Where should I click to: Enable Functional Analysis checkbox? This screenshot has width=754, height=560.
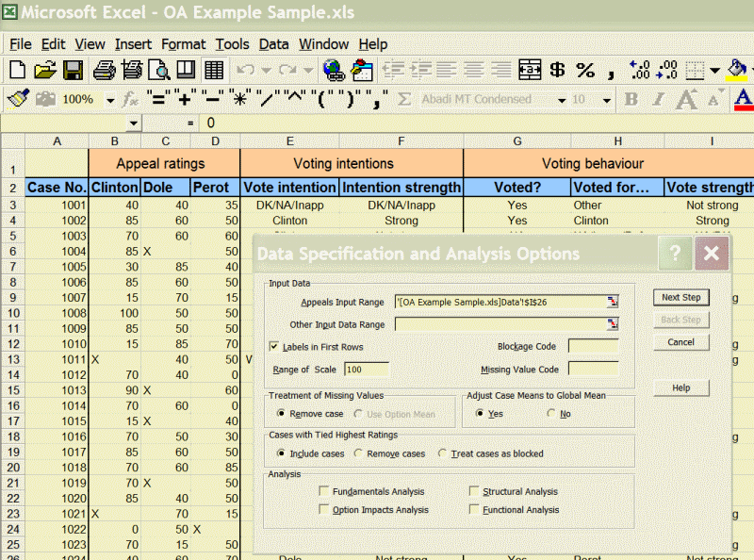click(x=474, y=509)
